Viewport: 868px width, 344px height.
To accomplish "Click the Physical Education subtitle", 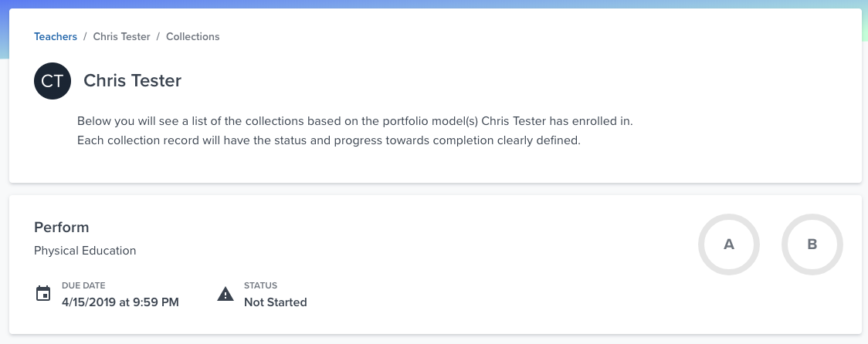I will pyautogui.click(x=85, y=251).
